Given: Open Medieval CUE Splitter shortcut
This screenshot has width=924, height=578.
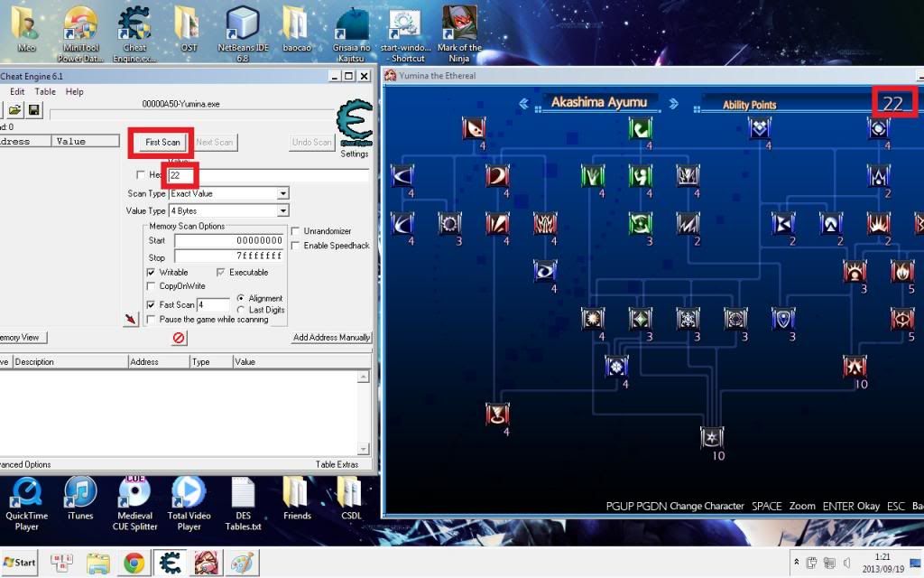Looking at the screenshot, I should coord(134,504).
